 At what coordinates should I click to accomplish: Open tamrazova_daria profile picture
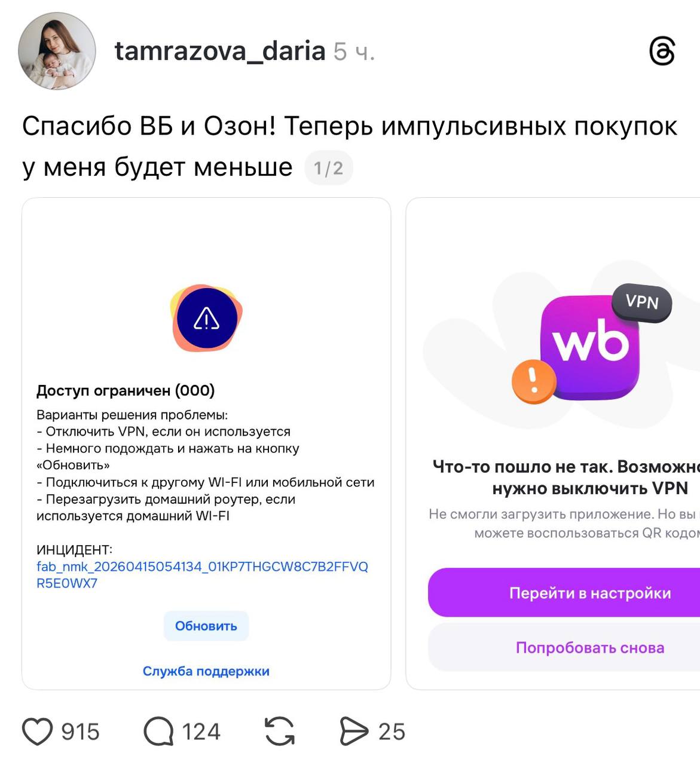[x=57, y=51]
